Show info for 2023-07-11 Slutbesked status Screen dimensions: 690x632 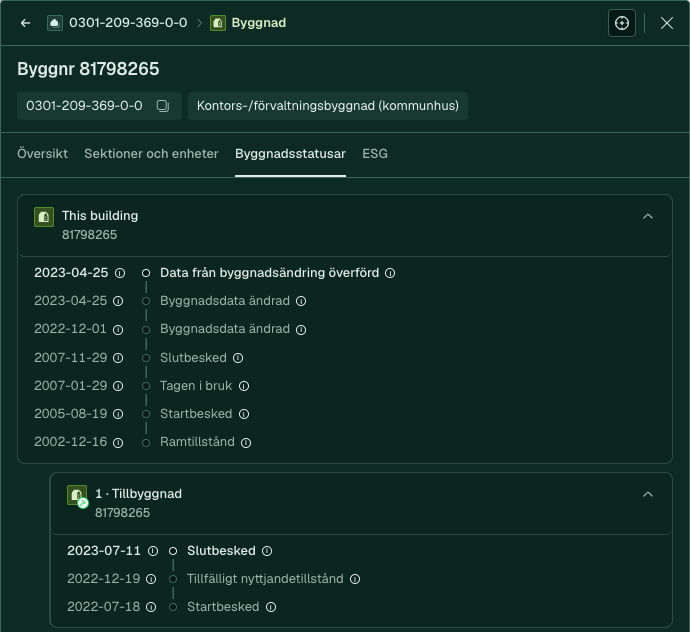(267, 551)
